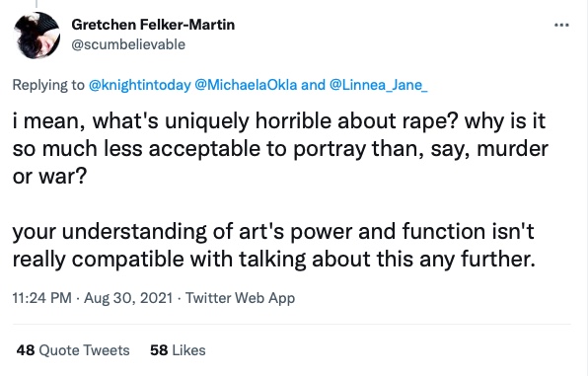The image size is (588, 376).
Task: Open the @knightintoday mention
Action: (x=140, y=85)
